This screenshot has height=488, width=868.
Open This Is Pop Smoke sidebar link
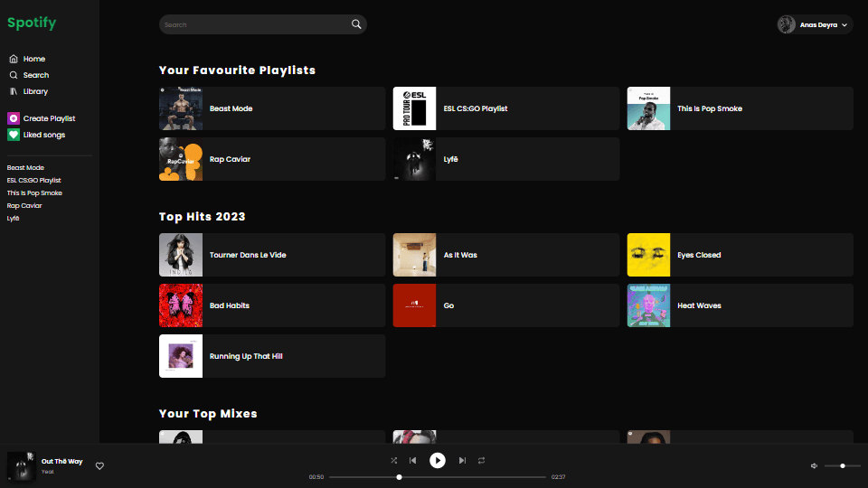(x=34, y=193)
